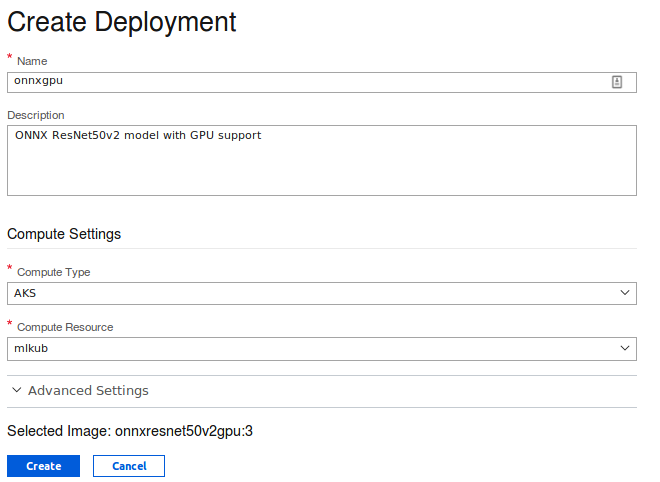The width and height of the screenshot is (660, 482).
Task: Click the red asterisk beside Name
Action: [10, 58]
